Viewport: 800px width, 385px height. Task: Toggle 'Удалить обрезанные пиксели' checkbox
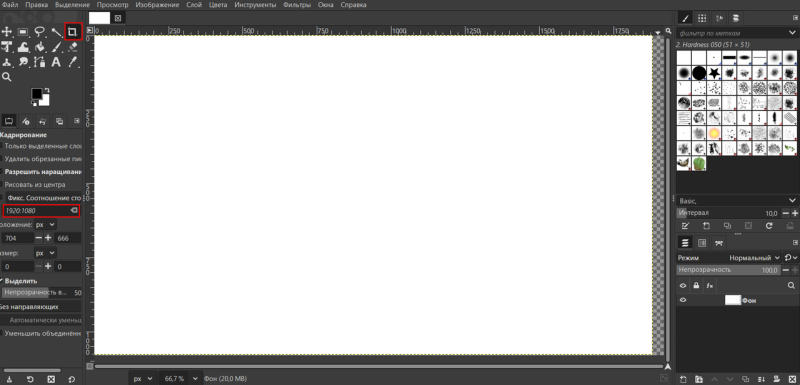click(2, 159)
